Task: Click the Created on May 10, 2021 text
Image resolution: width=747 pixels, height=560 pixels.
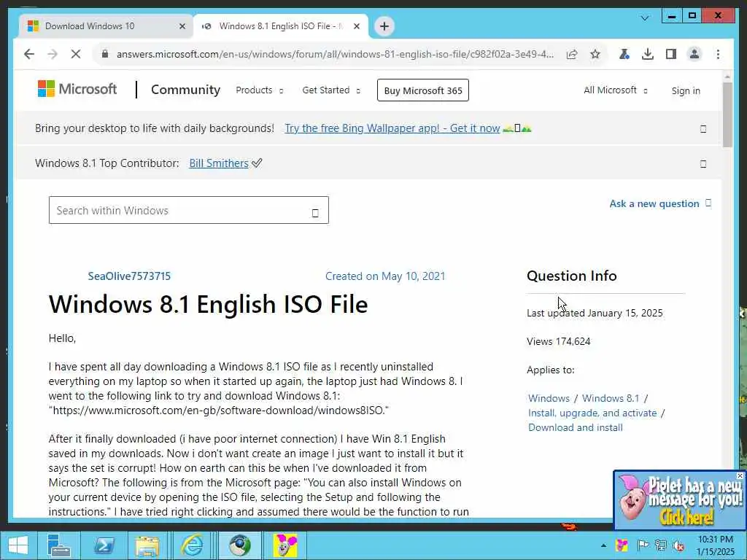Action: tap(385, 276)
